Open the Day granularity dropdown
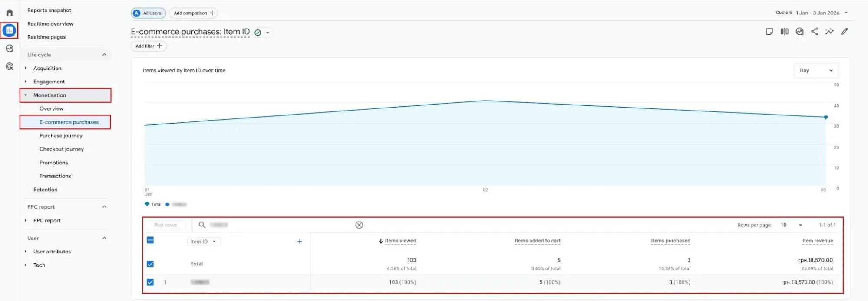This screenshot has height=301, width=868. 816,70
